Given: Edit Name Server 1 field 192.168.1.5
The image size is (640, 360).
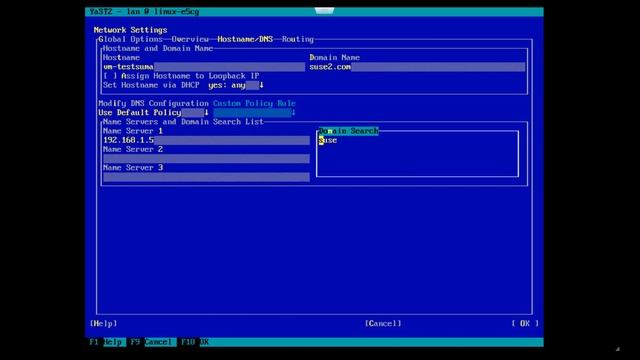Looking at the screenshot, I should pos(206,140).
